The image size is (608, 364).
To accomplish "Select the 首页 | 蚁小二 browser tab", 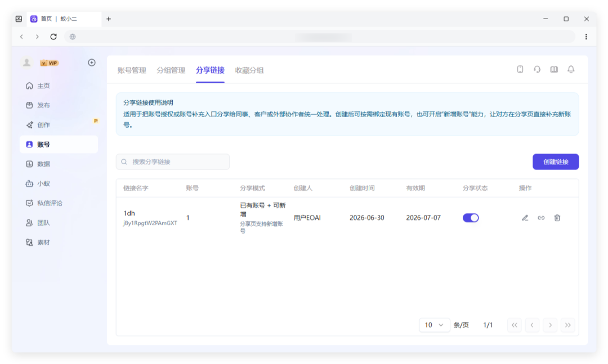I will (x=64, y=19).
